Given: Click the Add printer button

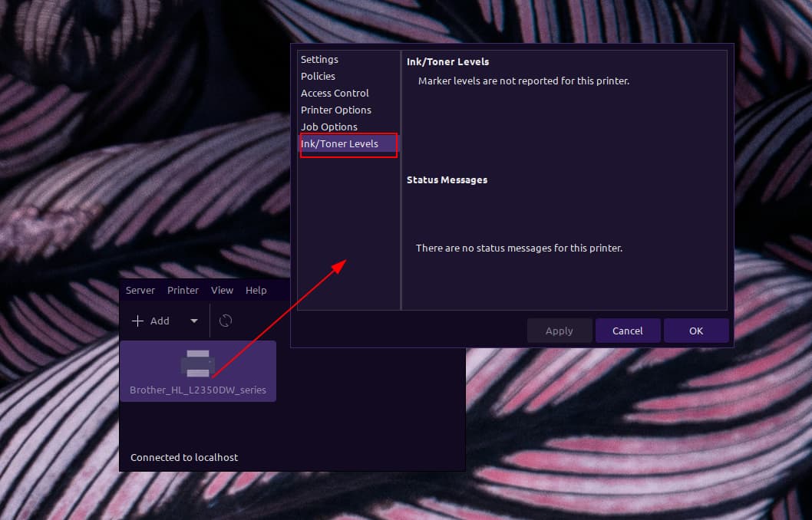Looking at the screenshot, I should point(150,321).
